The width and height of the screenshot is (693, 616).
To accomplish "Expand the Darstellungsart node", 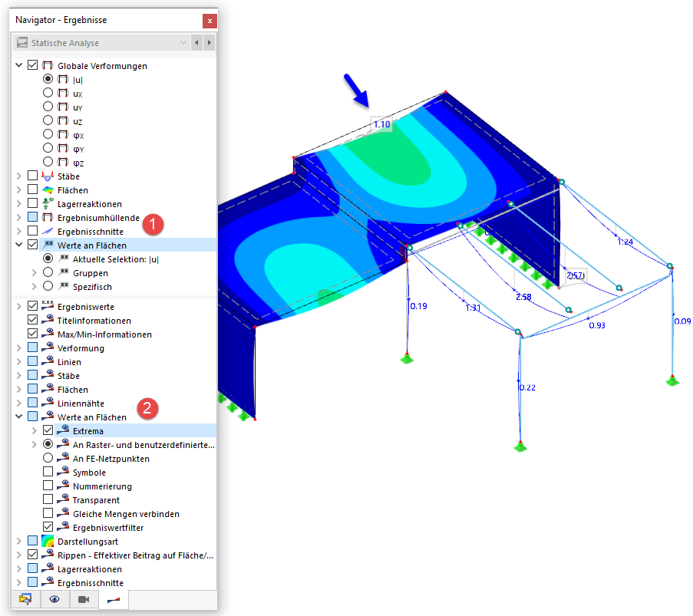I will pyautogui.click(x=18, y=542).
